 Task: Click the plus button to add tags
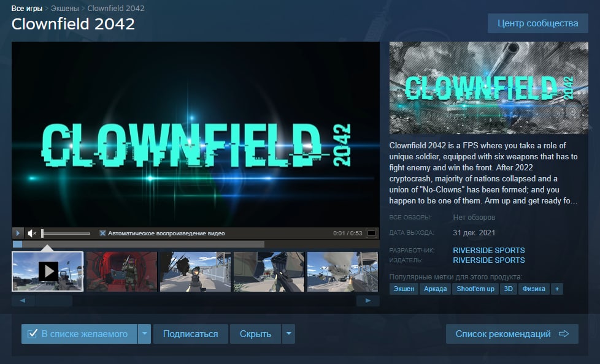pyautogui.click(x=557, y=289)
